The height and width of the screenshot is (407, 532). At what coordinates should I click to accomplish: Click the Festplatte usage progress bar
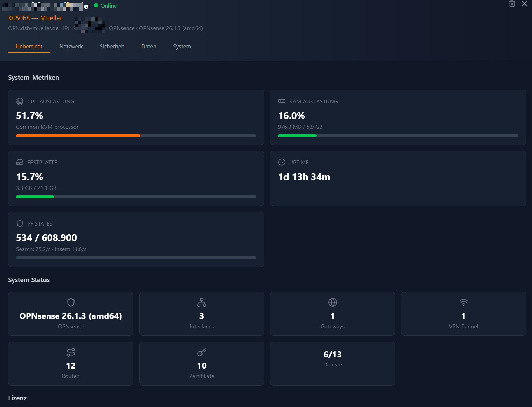136,197
